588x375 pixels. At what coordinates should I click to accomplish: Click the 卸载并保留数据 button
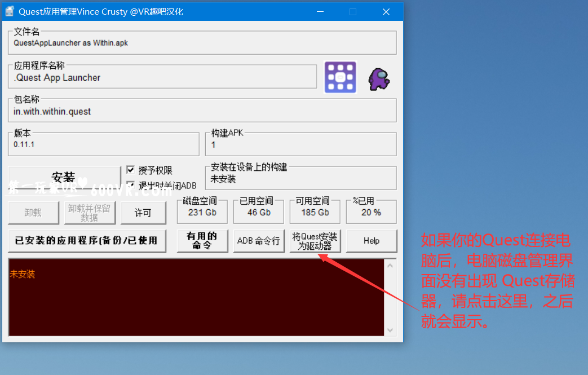[89, 213]
